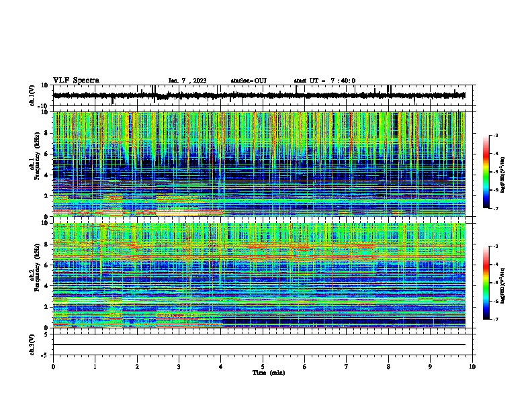Click the "-7" value on ch.2 color bar

pos(496,319)
